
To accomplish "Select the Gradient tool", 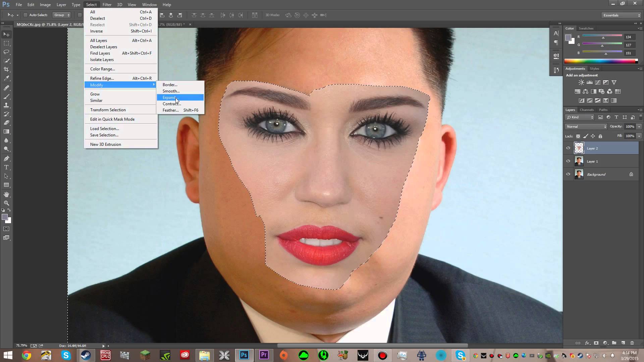I will (6, 131).
